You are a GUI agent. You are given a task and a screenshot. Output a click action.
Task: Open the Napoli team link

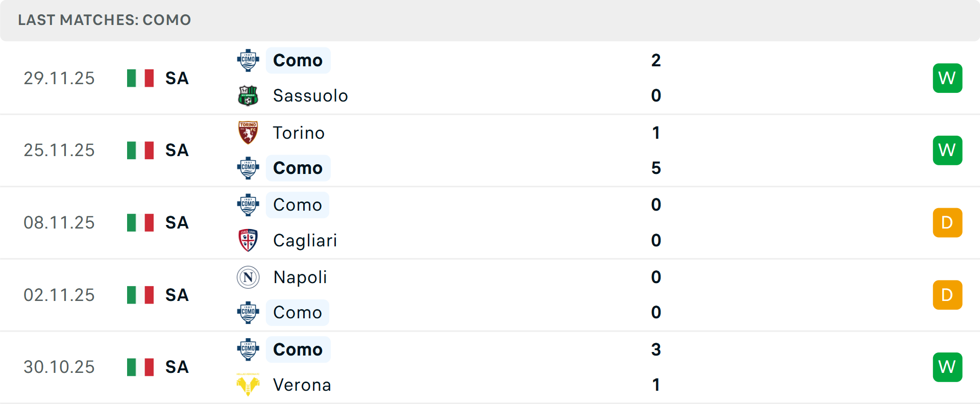coord(300,277)
